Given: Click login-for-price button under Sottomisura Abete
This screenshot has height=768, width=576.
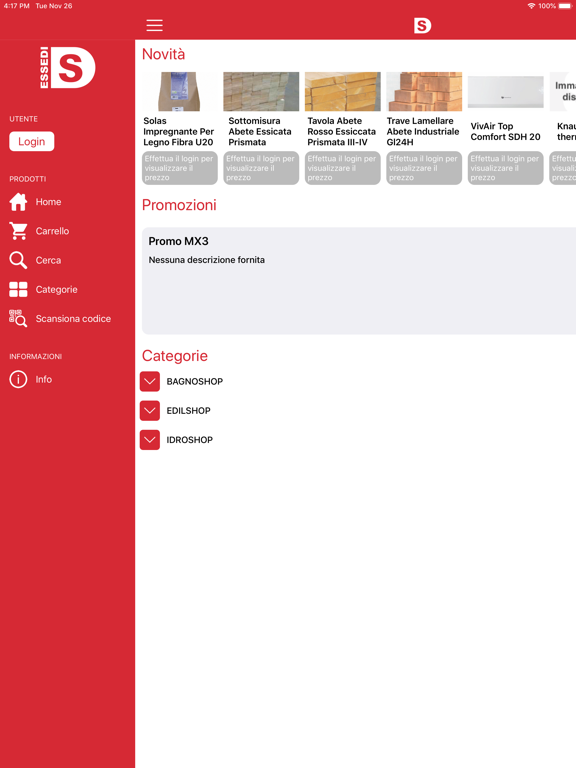Looking at the screenshot, I should 261,168.
